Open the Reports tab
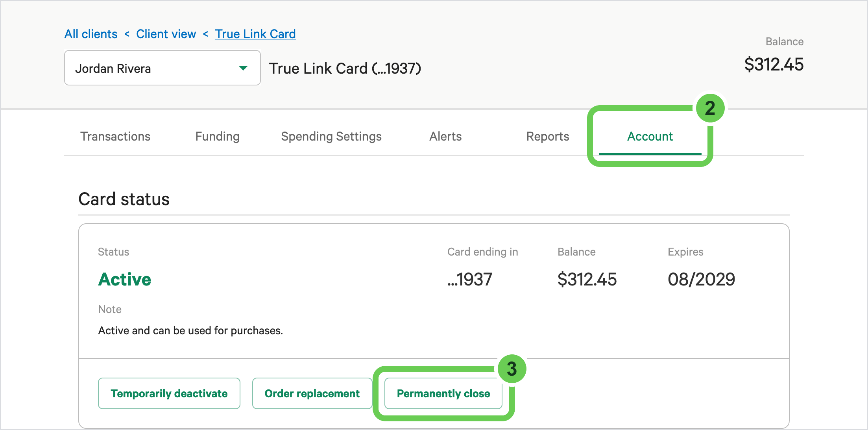 tap(548, 136)
